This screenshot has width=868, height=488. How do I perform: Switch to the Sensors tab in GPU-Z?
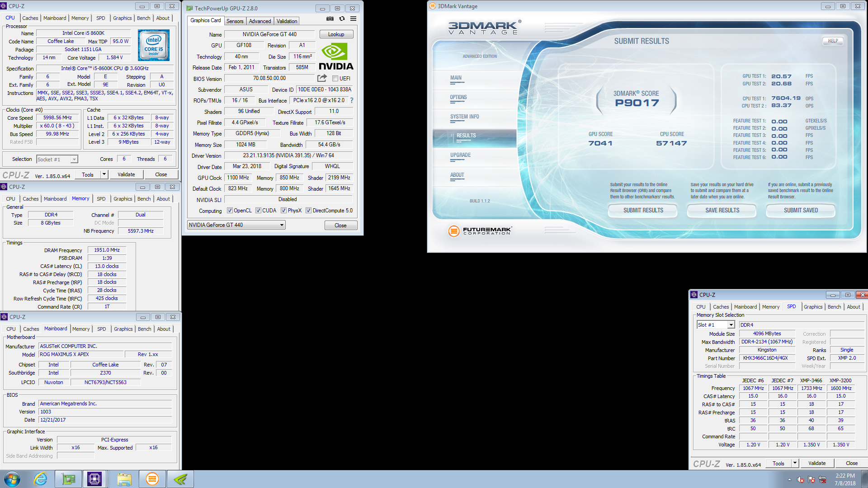pyautogui.click(x=235, y=21)
